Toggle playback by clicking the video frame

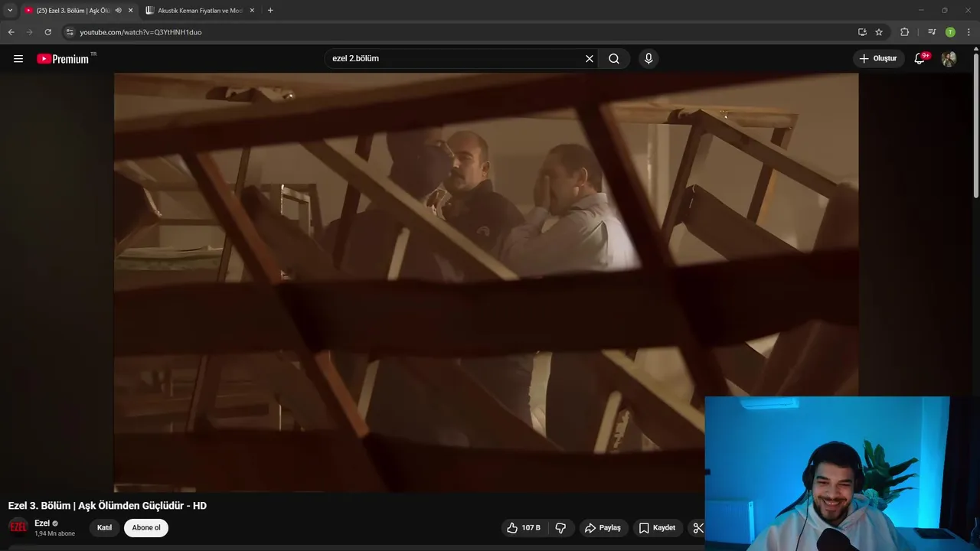[486, 282]
